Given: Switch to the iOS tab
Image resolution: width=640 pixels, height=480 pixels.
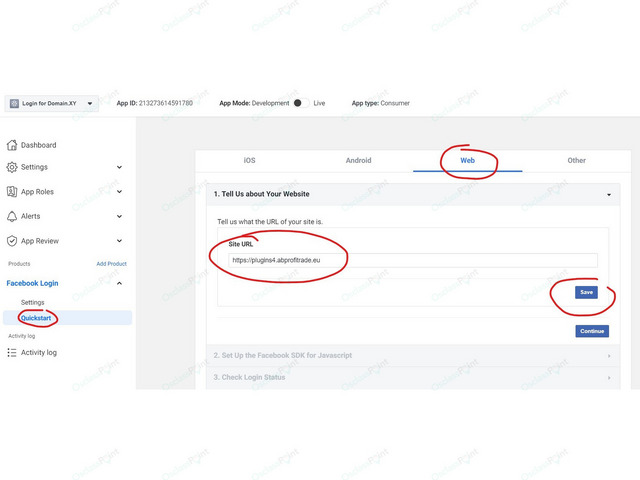Looking at the screenshot, I should 249,160.
